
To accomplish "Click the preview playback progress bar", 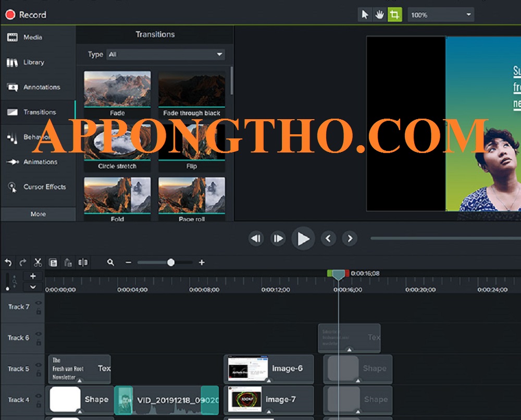I will click(x=445, y=238).
